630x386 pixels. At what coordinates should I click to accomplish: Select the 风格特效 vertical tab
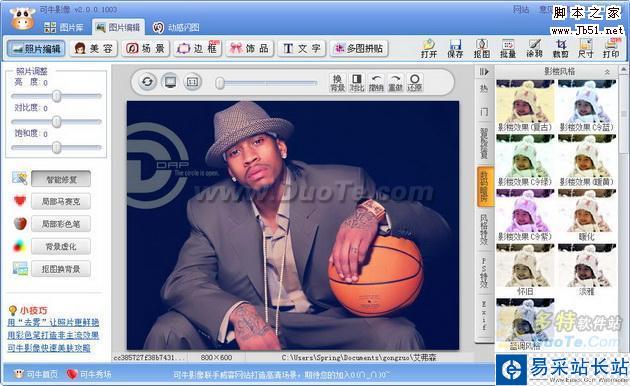[x=485, y=230]
